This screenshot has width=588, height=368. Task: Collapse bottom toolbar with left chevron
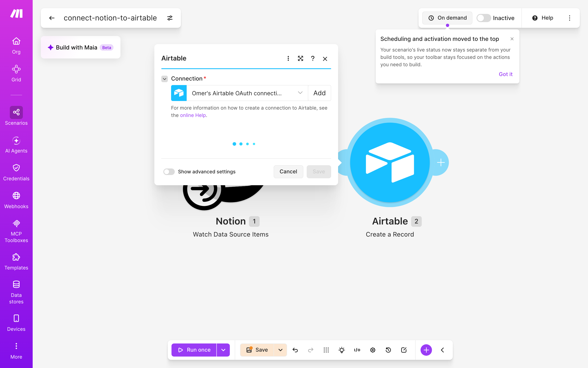(442, 350)
